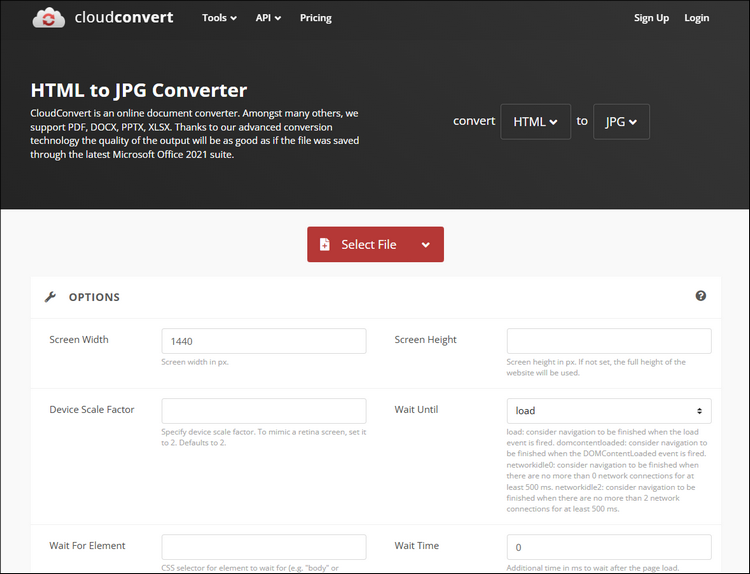Click the wrench icon beside OPTIONS
750x574 pixels.
coord(50,297)
